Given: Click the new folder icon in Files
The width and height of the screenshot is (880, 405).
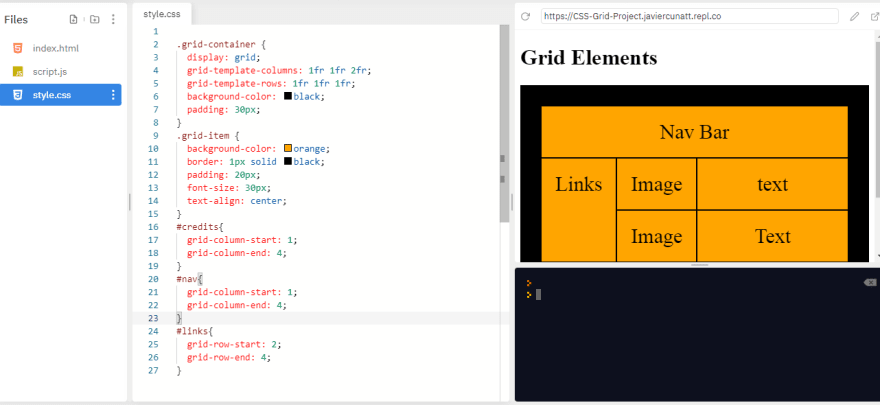Looking at the screenshot, I should tap(94, 20).
